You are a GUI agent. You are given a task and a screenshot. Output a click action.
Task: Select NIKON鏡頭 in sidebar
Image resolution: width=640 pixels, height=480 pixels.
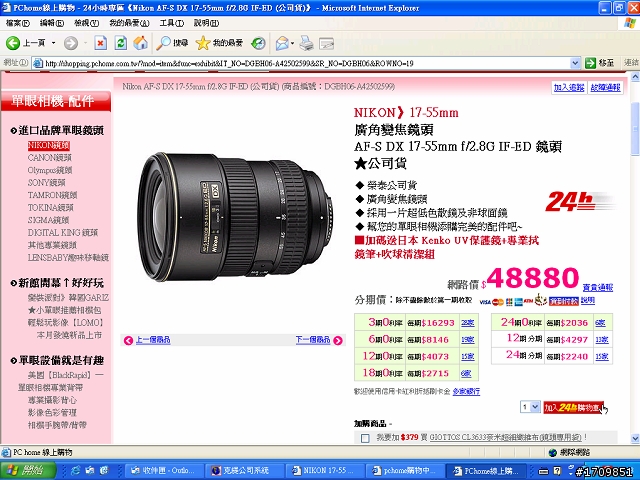(49, 145)
